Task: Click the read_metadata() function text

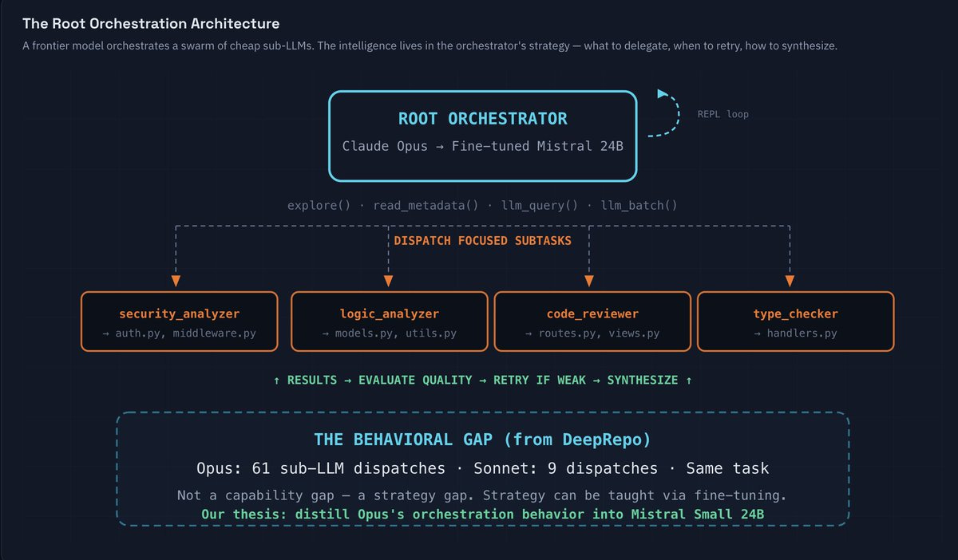Action: [x=426, y=205]
